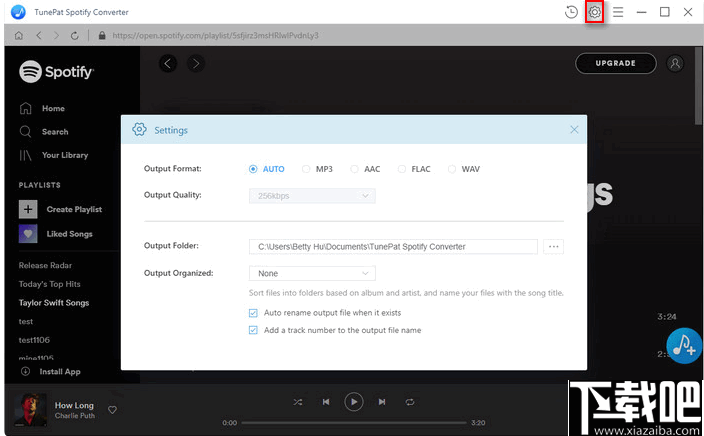This screenshot has height=436, width=704.
Task: Click the page vertical scrollbar
Action: (x=699, y=85)
